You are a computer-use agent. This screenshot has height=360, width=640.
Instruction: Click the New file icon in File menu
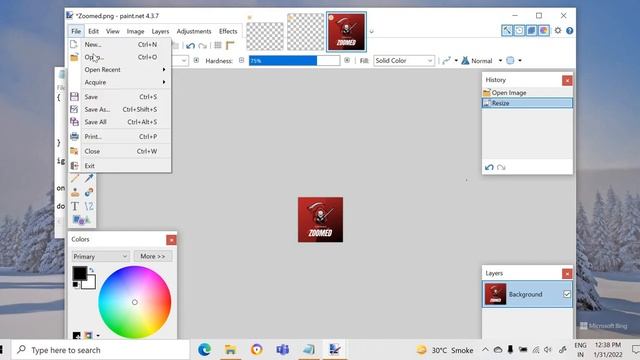[x=74, y=44]
